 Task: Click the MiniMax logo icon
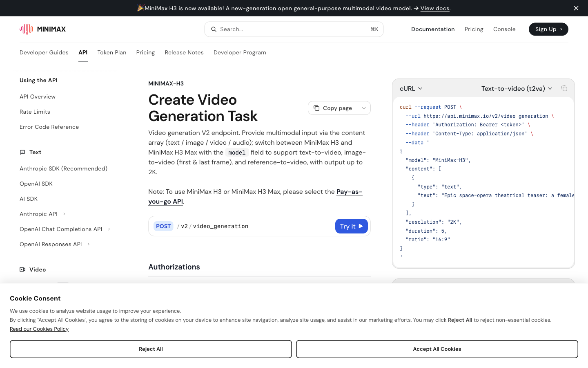[x=26, y=29]
